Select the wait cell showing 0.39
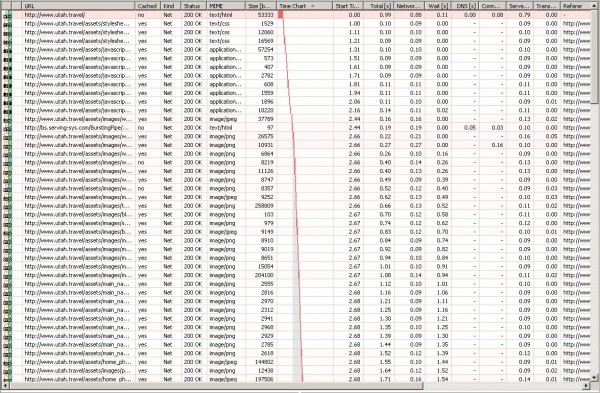 coord(438,180)
